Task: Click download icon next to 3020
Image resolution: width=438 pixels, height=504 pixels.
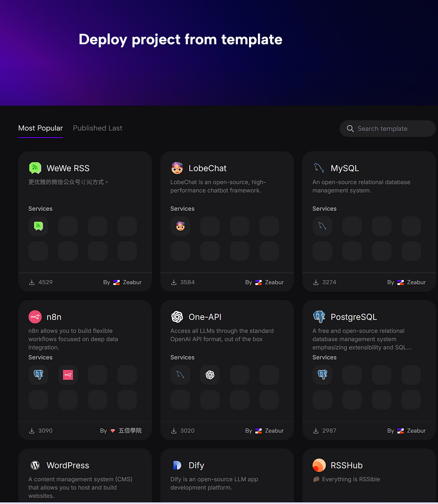Action: (174, 431)
